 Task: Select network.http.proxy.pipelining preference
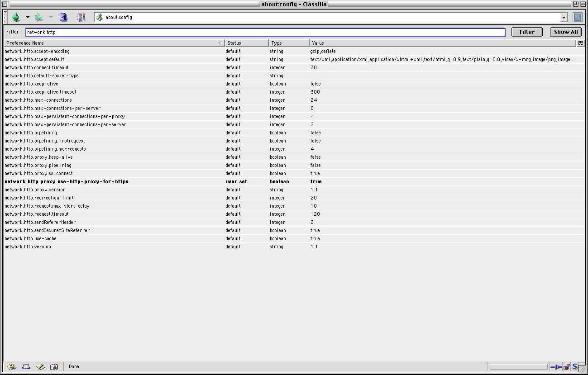tap(294, 165)
